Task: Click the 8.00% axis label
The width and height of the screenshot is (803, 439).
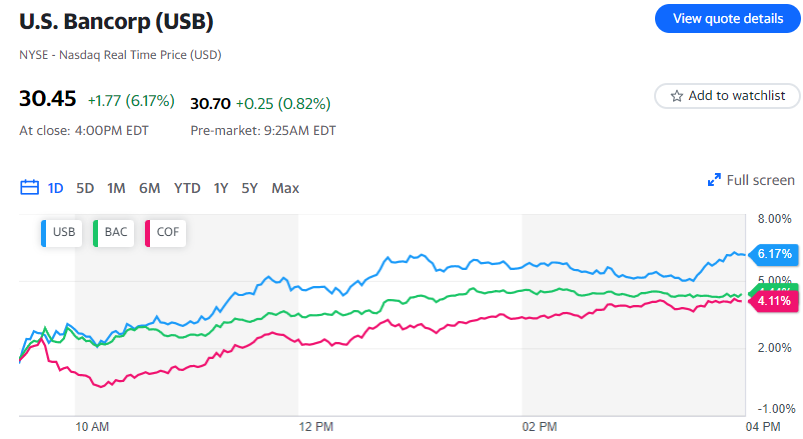Action: pos(774,219)
